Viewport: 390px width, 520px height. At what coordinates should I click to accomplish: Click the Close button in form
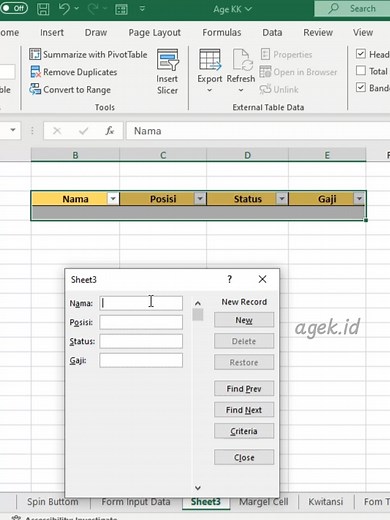pos(244,457)
